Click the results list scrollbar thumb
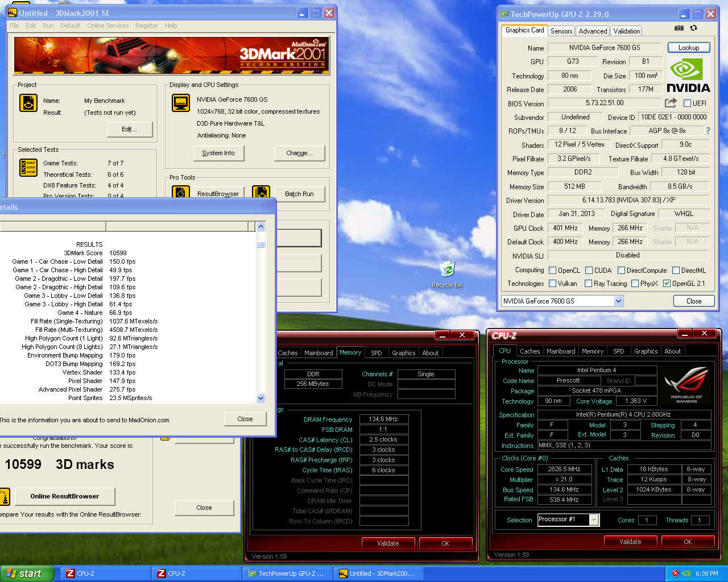 (x=261, y=245)
